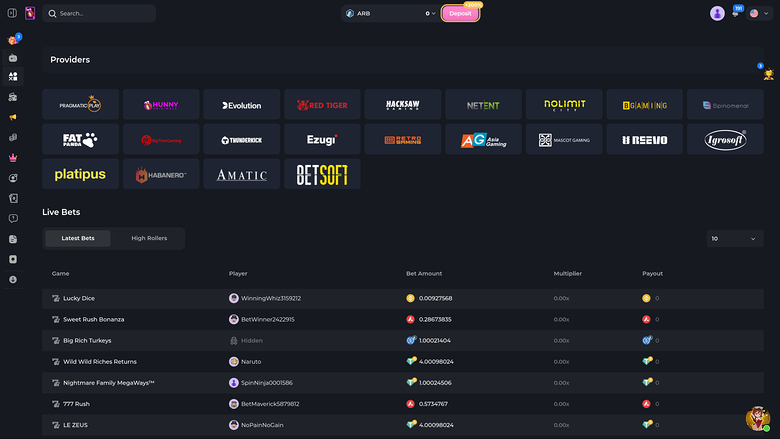Select the Retro Gaming provider tile

pyautogui.click(x=403, y=139)
